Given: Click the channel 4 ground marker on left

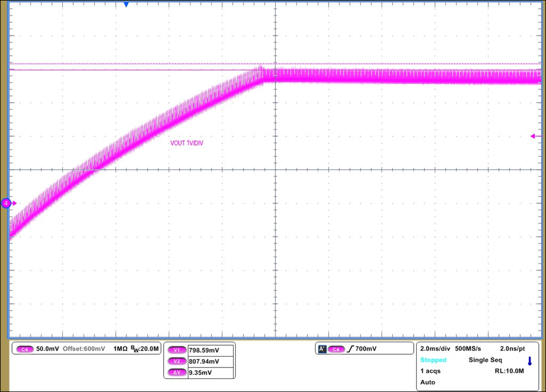Looking at the screenshot, I should 7,203.
